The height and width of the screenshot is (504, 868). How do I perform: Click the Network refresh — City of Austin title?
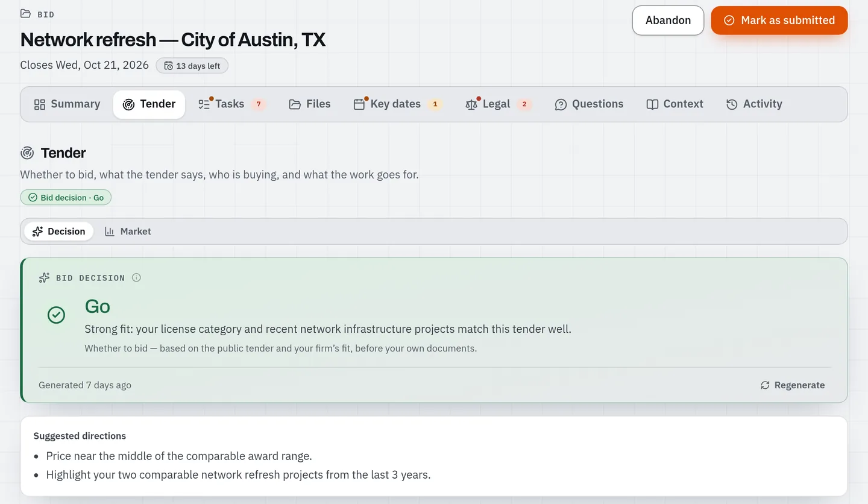[173, 40]
